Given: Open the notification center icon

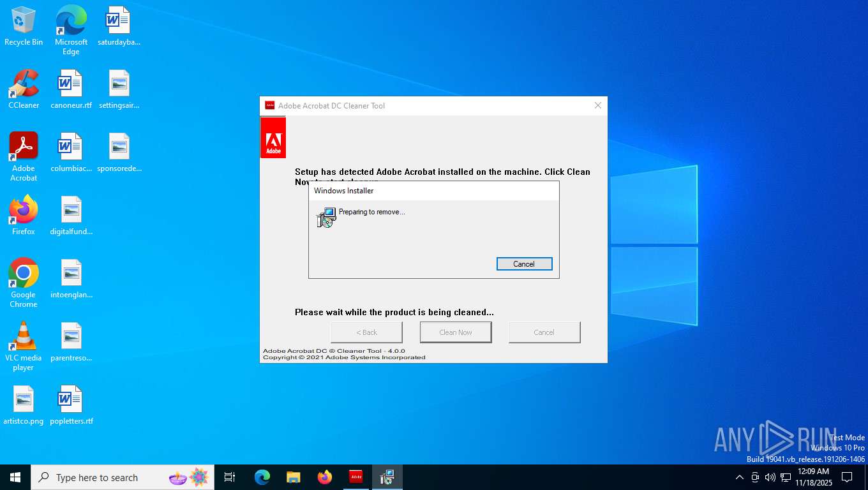Looking at the screenshot, I should coord(847,477).
